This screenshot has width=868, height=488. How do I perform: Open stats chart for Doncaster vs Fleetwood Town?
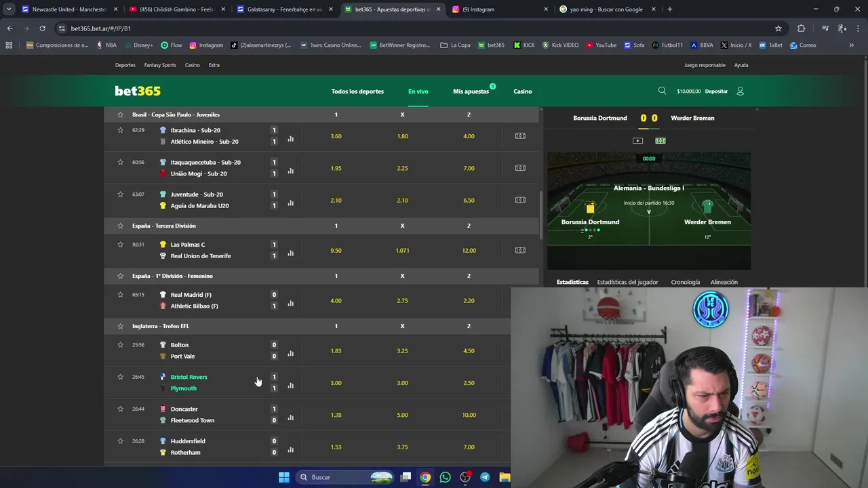click(290, 418)
